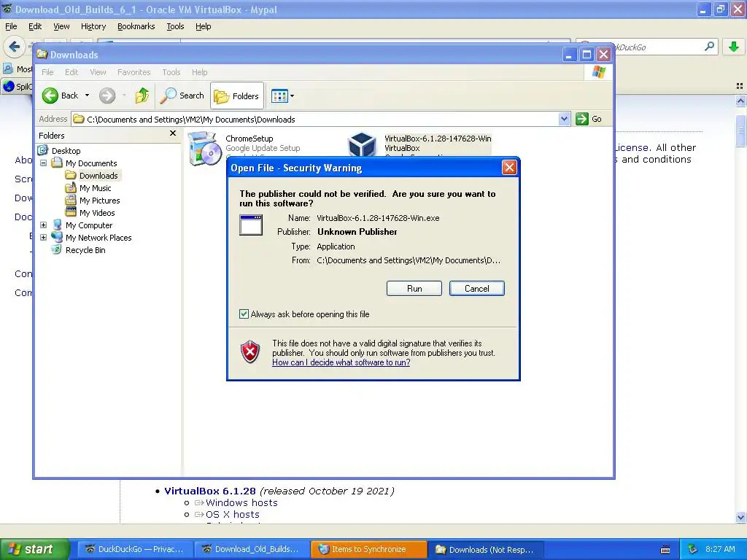Click the green downloads arrow in Mypal
Viewport: 747px width, 560px height.
click(734, 47)
